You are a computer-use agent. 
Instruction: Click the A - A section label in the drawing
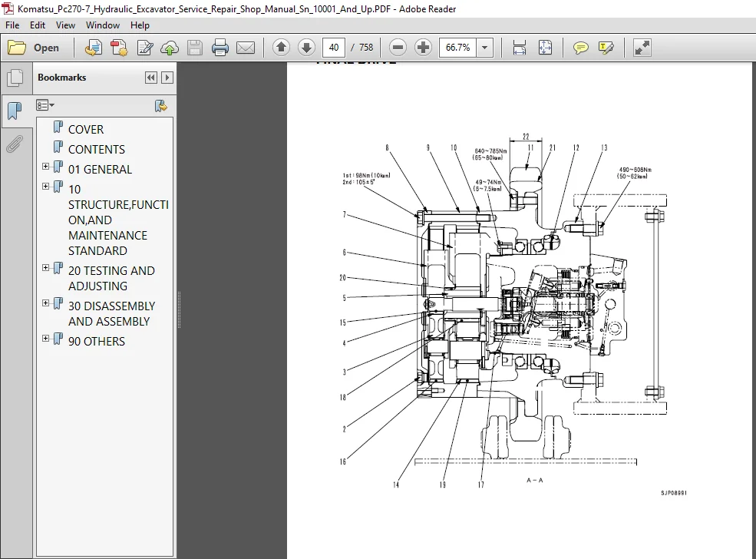[x=535, y=480]
